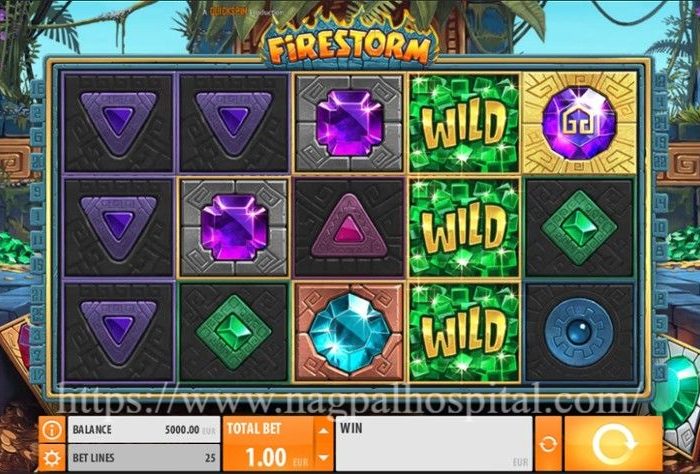Increase total bet with up arrow
The height and width of the screenshot is (474, 700).
[324, 430]
